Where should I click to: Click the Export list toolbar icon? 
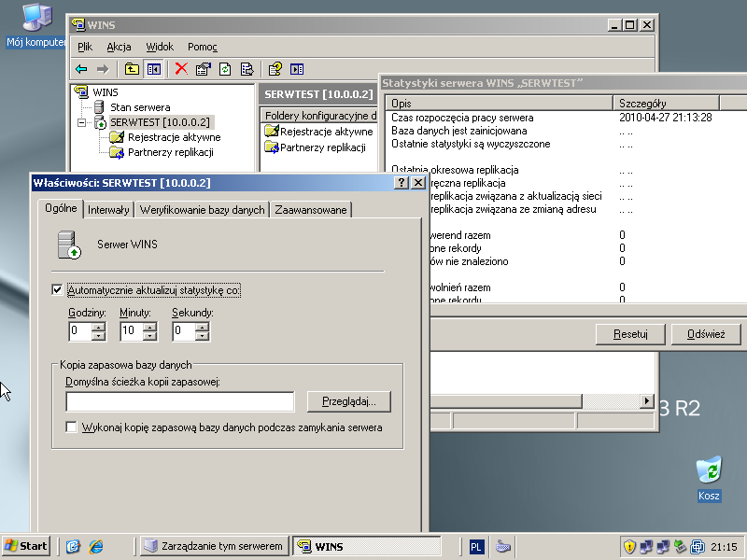(247, 69)
